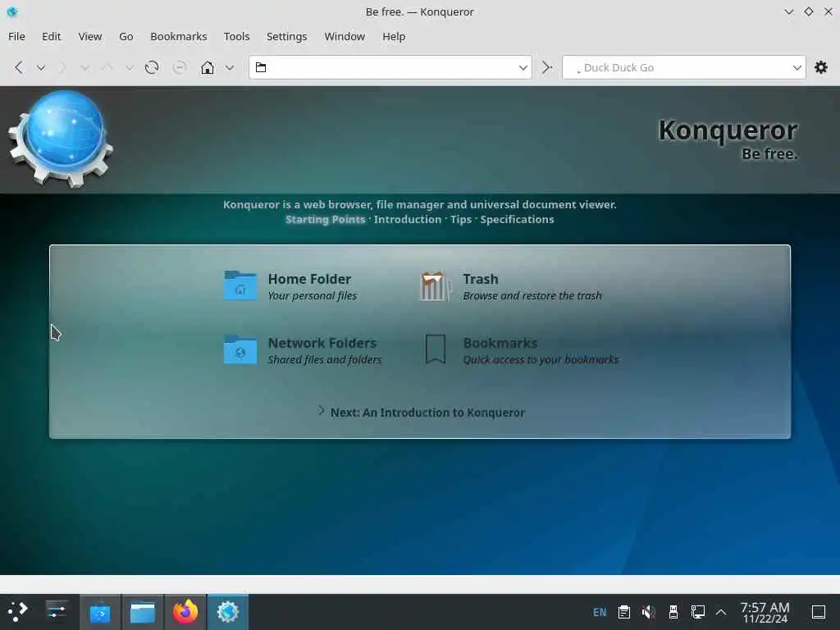Click the Trash bin icon
This screenshot has height=630, width=840.
pos(436,286)
